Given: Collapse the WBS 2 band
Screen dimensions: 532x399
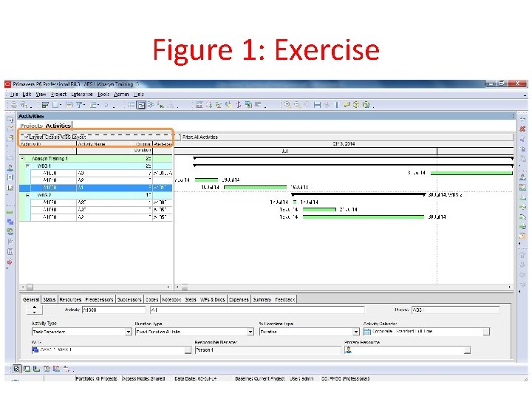Looking at the screenshot, I should point(28,195).
